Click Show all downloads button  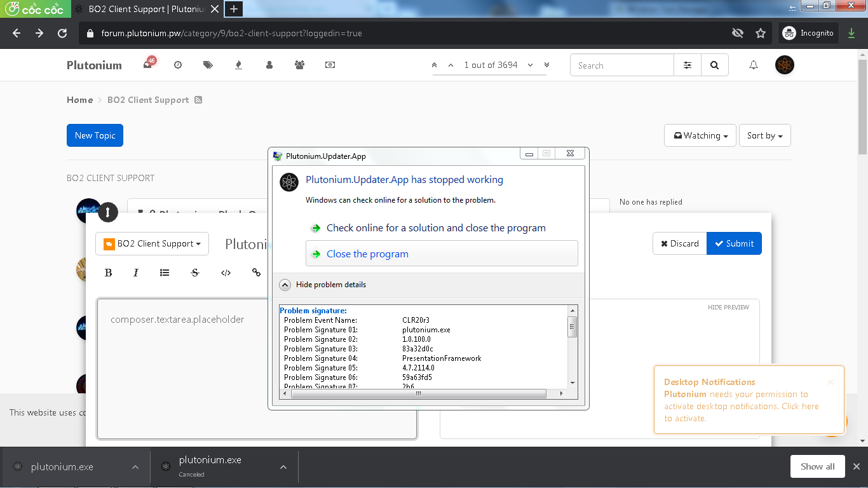pos(817,466)
